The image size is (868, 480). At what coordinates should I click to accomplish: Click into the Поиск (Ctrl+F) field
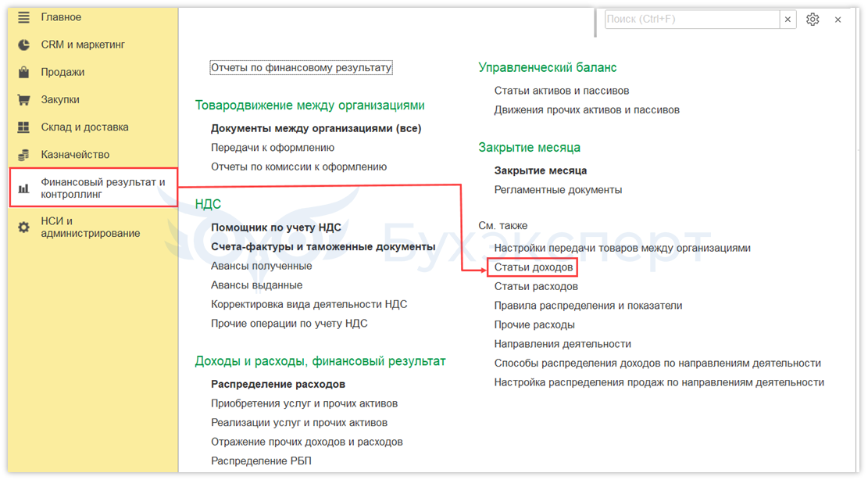click(x=692, y=20)
